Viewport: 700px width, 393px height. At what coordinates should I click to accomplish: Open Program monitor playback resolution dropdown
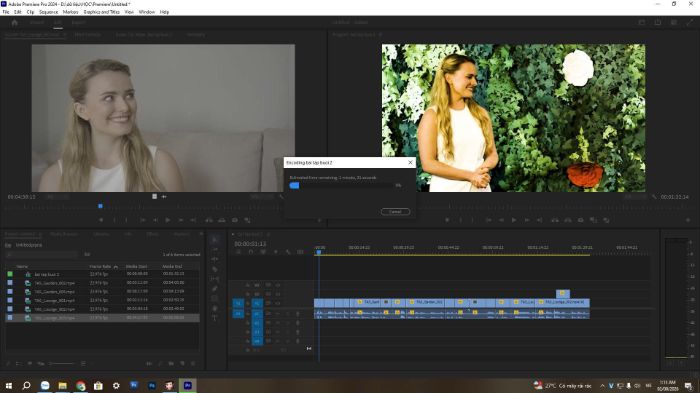coord(636,196)
